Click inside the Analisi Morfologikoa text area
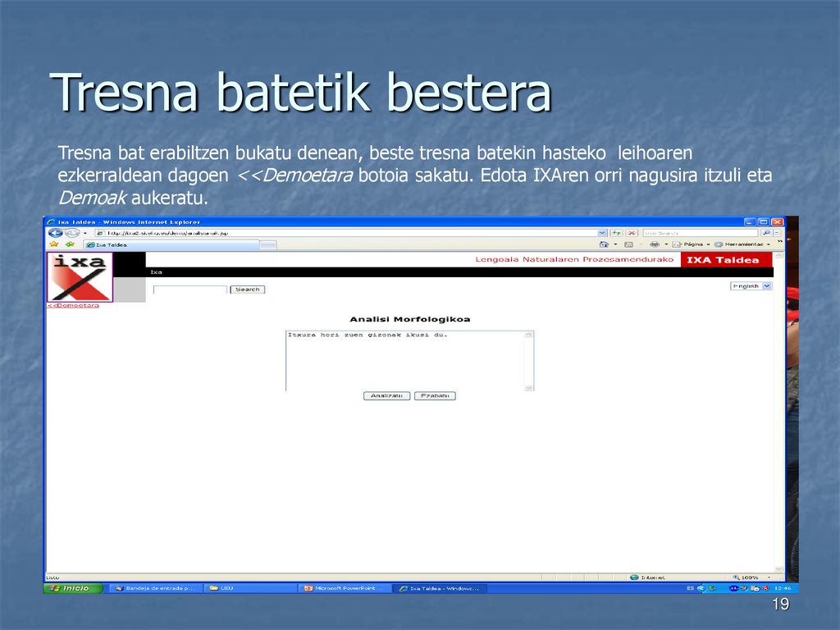 tap(405, 361)
